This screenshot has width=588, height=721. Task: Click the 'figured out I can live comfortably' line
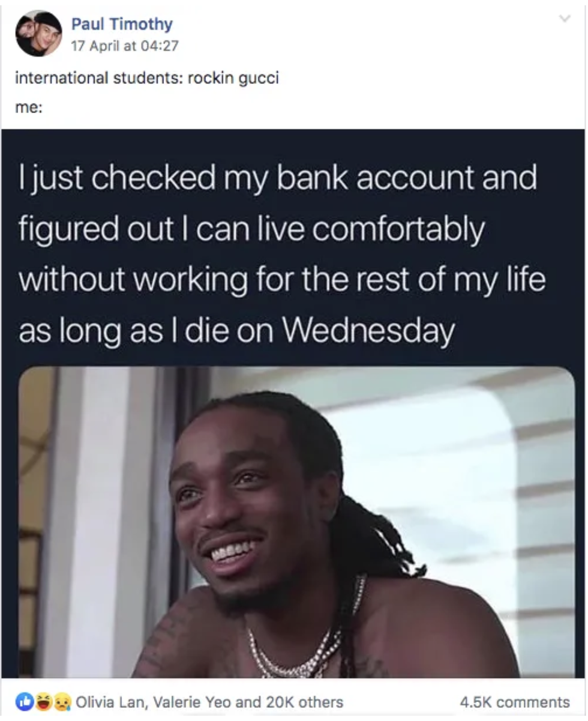(251, 229)
